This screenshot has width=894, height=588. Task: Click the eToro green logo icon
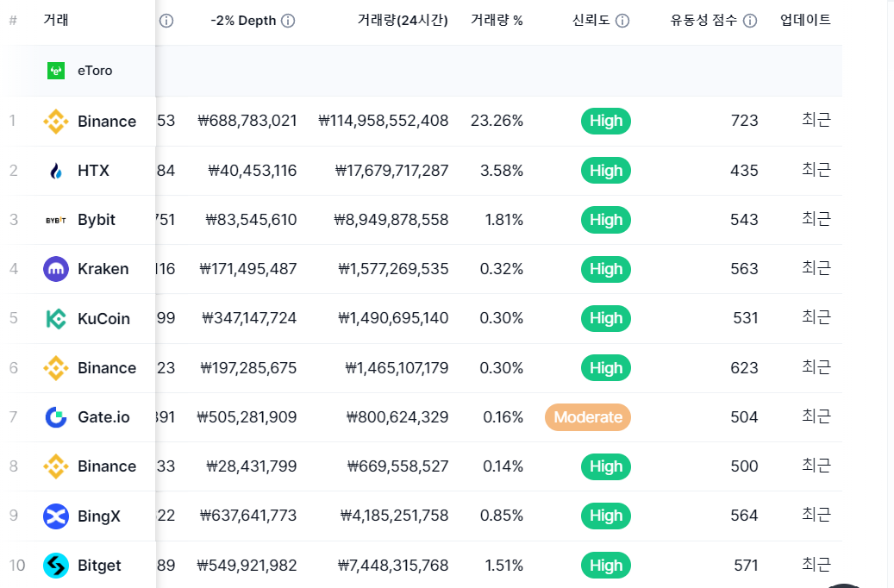(56, 71)
